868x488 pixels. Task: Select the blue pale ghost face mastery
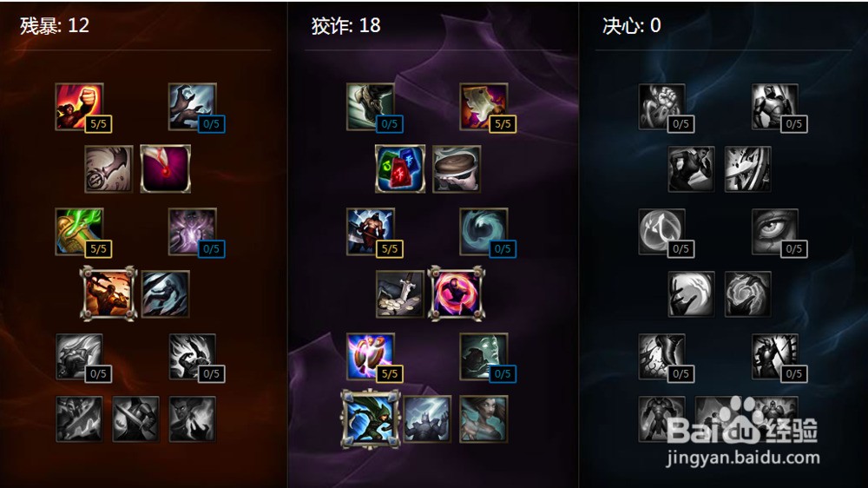pyautogui.click(x=483, y=357)
